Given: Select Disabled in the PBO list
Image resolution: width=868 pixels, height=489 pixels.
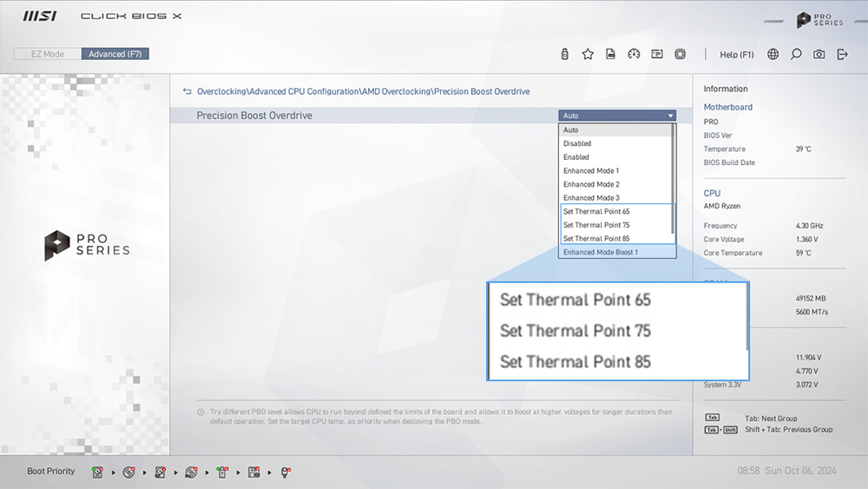Looking at the screenshot, I should coord(577,143).
